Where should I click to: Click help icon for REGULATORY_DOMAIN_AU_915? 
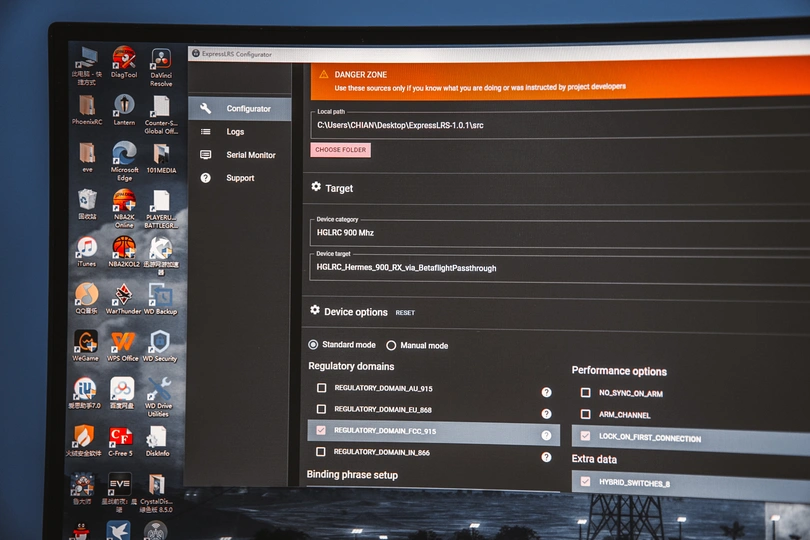pyautogui.click(x=547, y=392)
